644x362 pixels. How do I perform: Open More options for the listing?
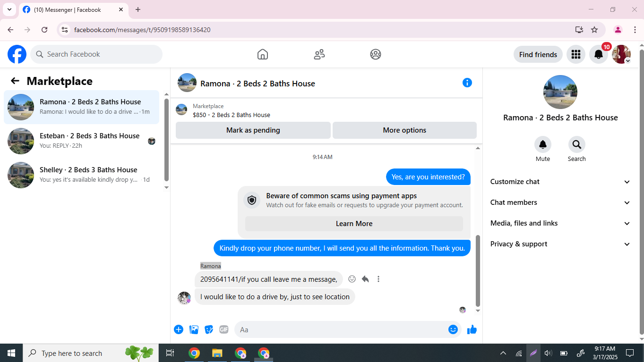[x=404, y=130]
